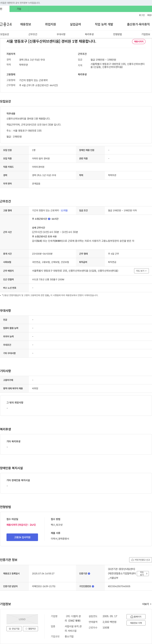Select the 주소 : 서울 영등포구 대방천로 155 line
152x644 pixels.
point(24,130)
